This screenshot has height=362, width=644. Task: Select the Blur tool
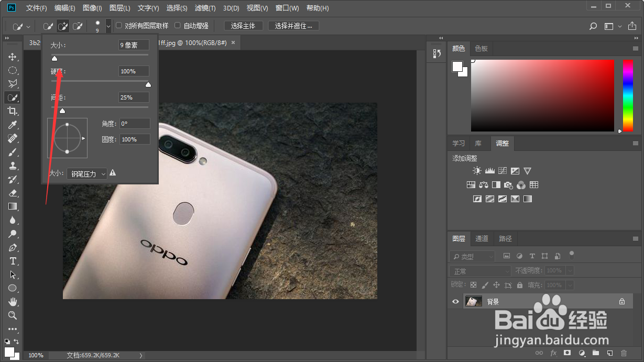[13, 220]
